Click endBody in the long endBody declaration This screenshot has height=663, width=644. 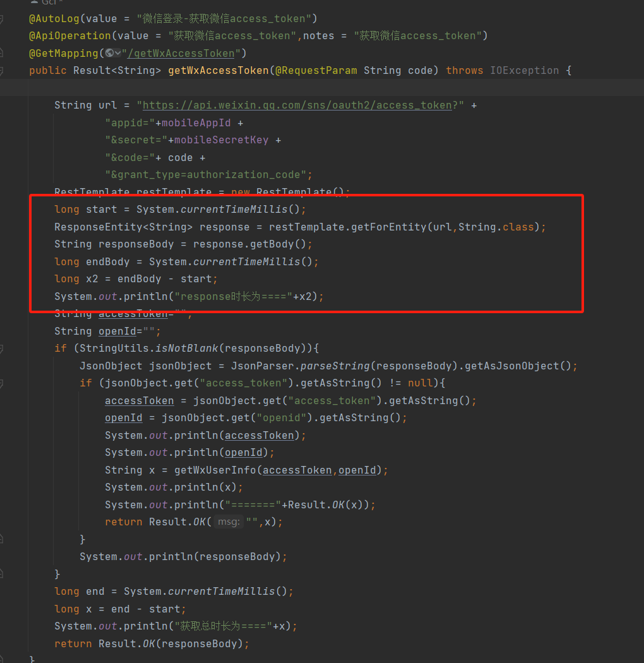[x=108, y=262]
